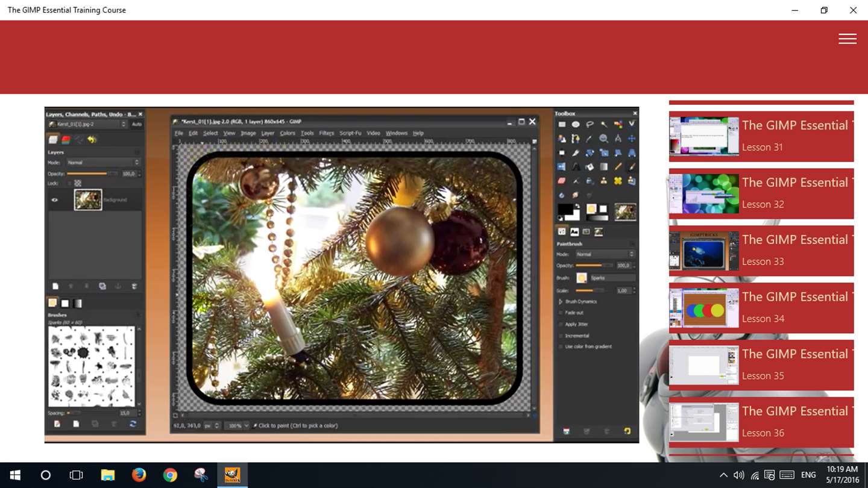
Task: Open the px unit dropdown in status bar
Action: pos(212,425)
